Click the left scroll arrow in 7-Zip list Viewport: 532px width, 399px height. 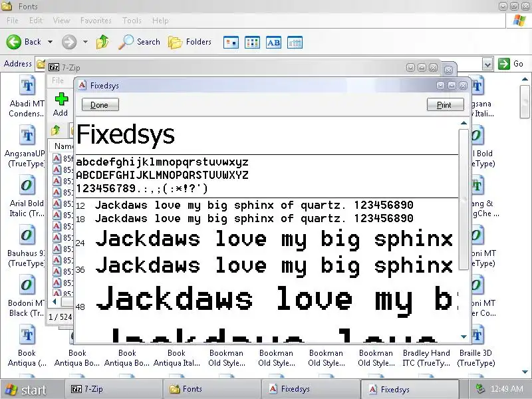(x=55, y=301)
